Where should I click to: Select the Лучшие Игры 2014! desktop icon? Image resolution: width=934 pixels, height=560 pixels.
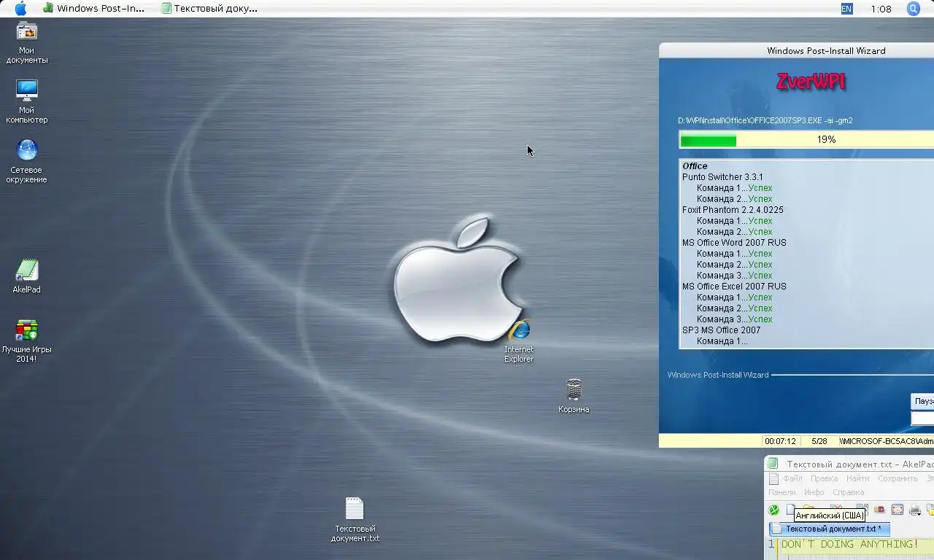coord(27,341)
